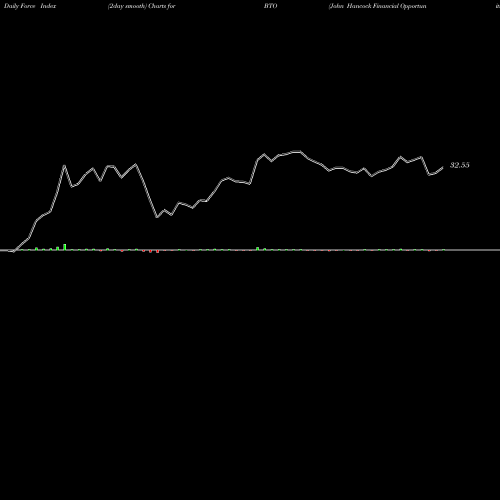Click the 'Daily Force Index' title text
The height and width of the screenshot is (500, 500).
click(x=30, y=6)
